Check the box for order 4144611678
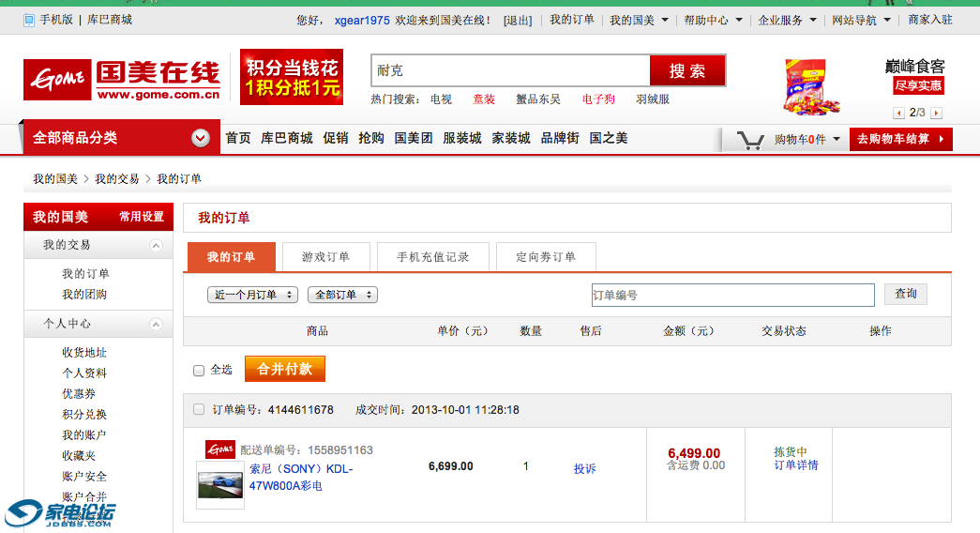This screenshot has width=980, height=533. pyautogui.click(x=198, y=409)
